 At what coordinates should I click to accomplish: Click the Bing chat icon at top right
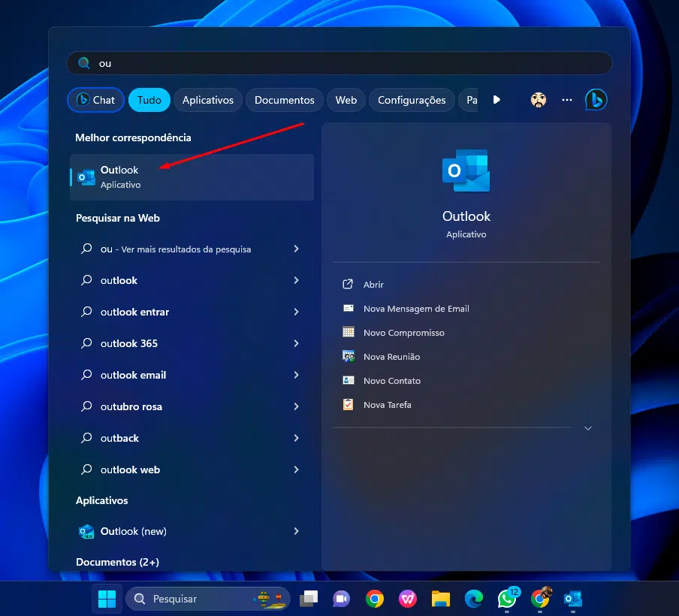click(596, 100)
